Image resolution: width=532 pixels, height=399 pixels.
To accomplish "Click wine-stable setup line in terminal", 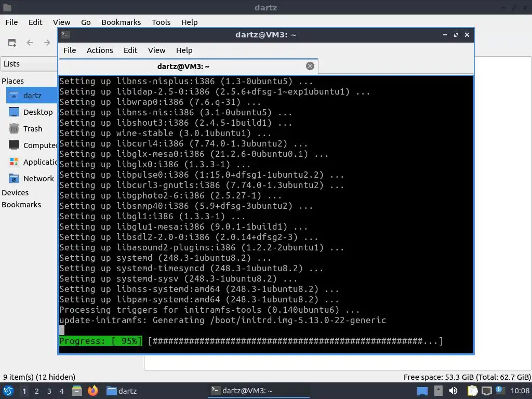I will click(165, 133).
